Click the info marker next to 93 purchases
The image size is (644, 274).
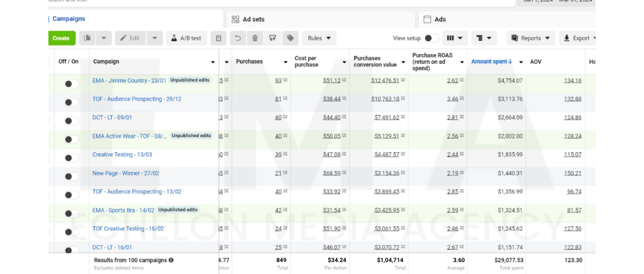285,81
